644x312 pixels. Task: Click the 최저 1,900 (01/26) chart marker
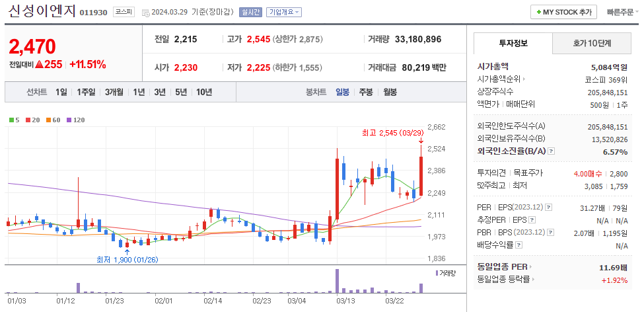point(127,260)
